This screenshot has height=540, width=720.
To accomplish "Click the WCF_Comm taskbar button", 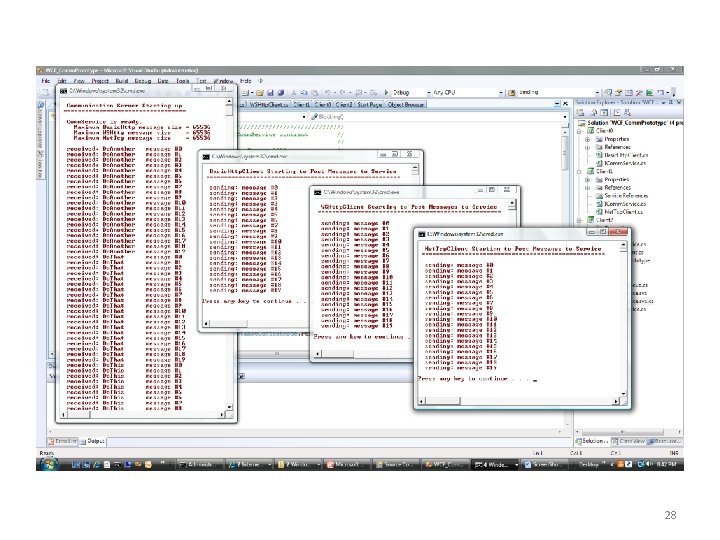I will click(445, 465).
